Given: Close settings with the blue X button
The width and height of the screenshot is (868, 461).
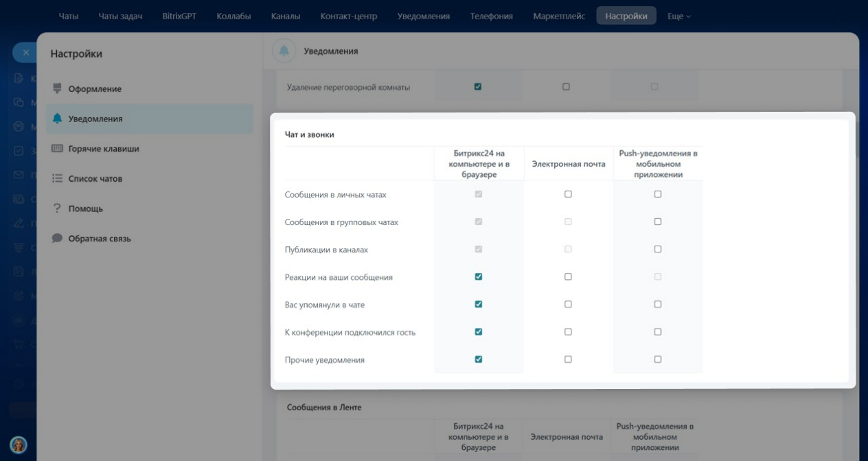Looking at the screenshot, I should (25, 52).
